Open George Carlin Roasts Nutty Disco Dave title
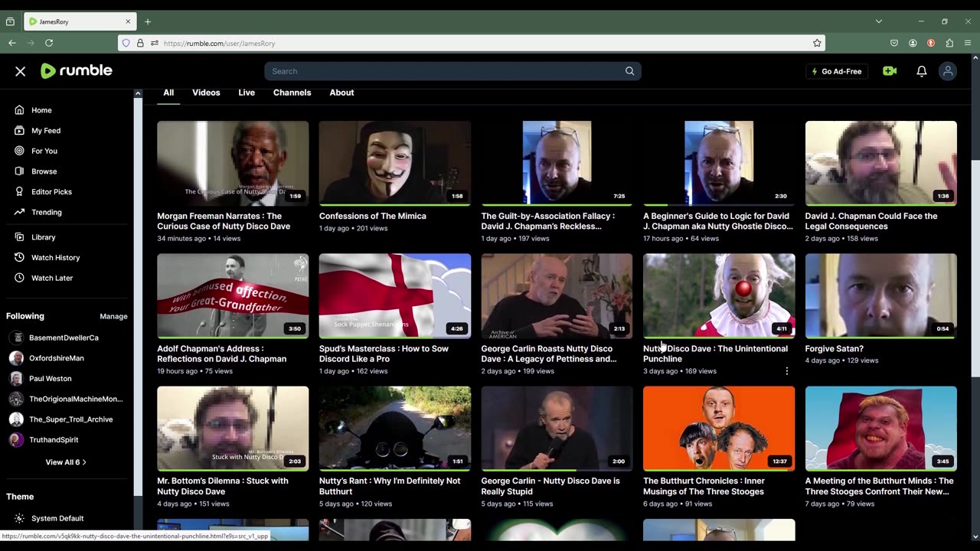Screen dimensions: 980x551 click(549, 354)
